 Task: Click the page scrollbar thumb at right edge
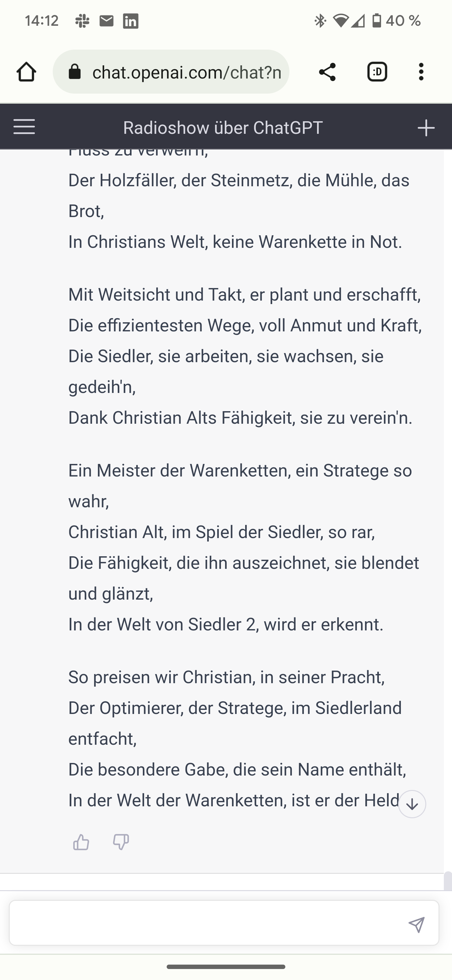(x=448, y=880)
